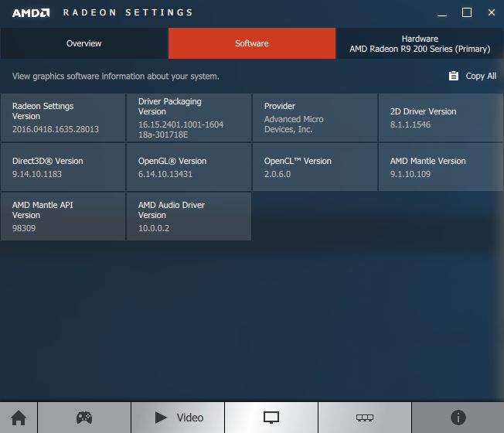
Task: Select the Direct3D Version tile
Action: (x=63, y=167)
